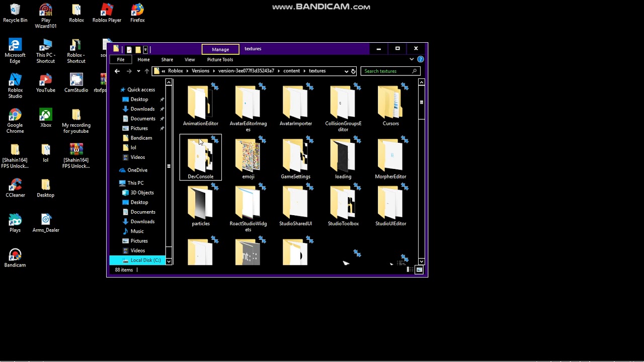Open Explorer help question mark icon
The width and height of the screenshot is (644, 362).
tap(421, 59)
